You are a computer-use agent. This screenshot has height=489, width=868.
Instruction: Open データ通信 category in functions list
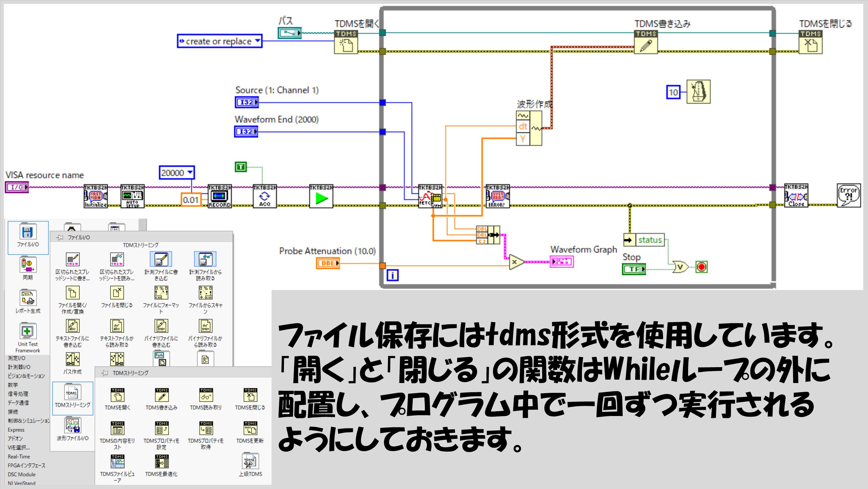click(18, 403)
